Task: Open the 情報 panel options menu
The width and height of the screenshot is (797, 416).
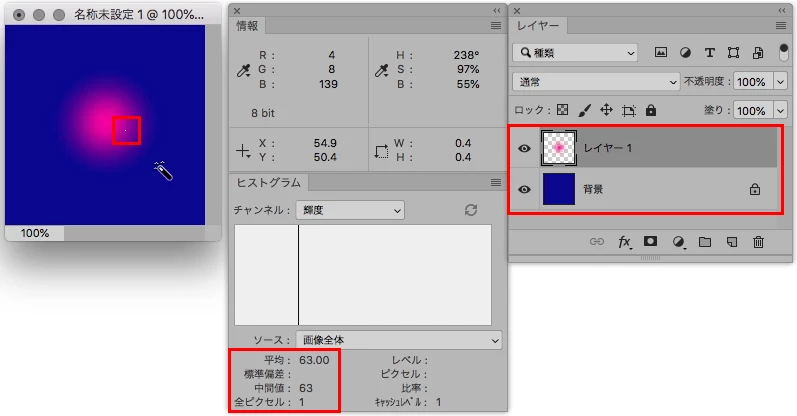Action: pos(496,25)
